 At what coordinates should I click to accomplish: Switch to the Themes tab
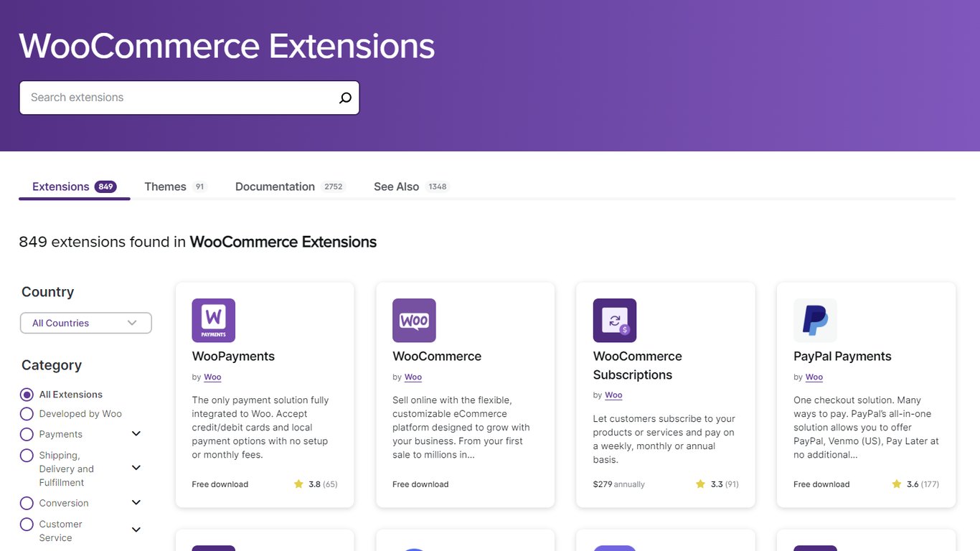click(x=164, y=186)
